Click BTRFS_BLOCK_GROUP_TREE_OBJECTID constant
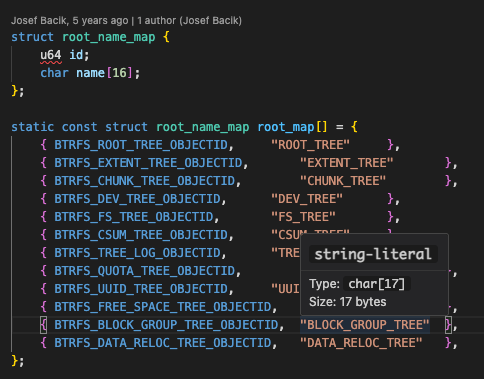 166,325
